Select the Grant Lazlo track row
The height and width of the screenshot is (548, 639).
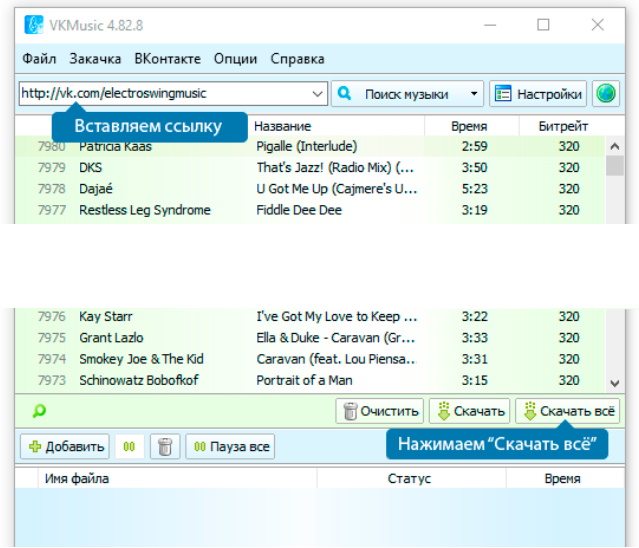pyautogui.click(x=310, y=338)
